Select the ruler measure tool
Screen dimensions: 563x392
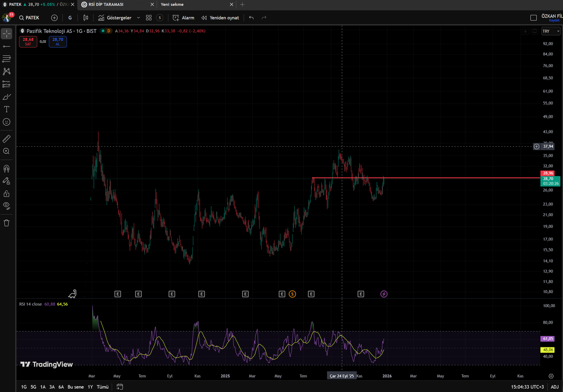click(x=7, y=139)
